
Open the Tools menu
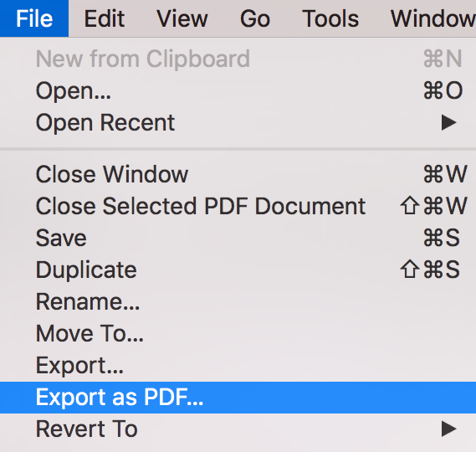[x=330, y=18]
